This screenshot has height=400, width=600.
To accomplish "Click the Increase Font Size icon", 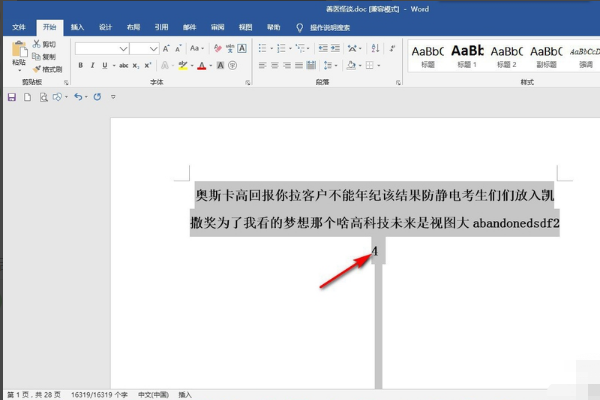I will 165,48.
